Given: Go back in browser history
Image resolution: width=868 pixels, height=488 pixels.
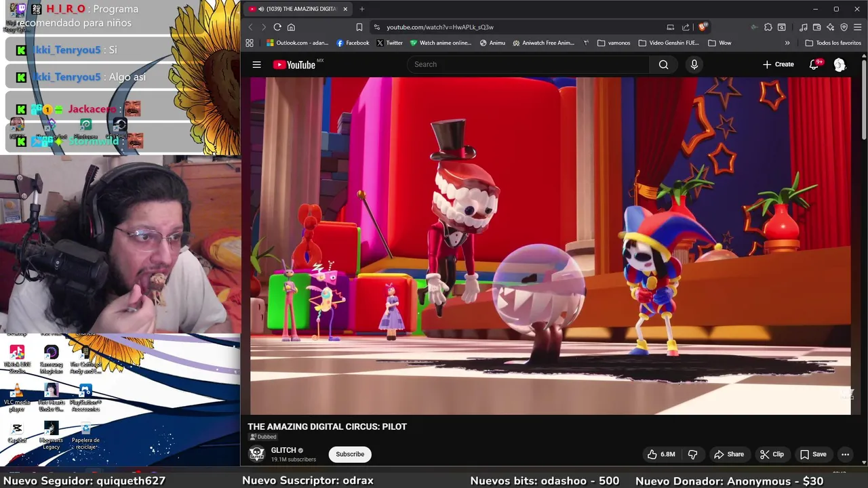Looking at the screenshot, I should 250,27.
